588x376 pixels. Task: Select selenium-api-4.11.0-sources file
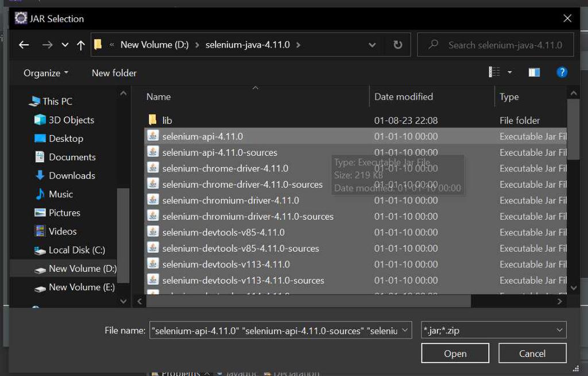[x=355, y=152]
